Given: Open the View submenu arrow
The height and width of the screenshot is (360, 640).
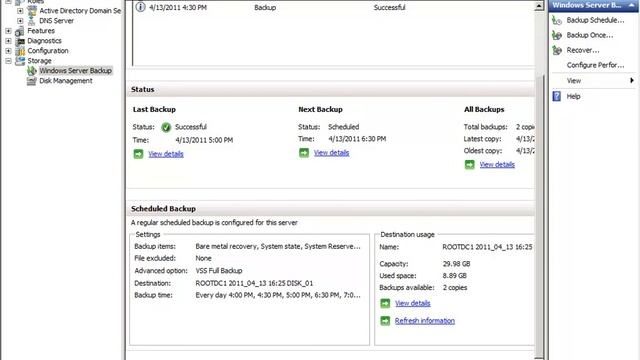Looking at the screenshot, I should (x=631, y=80).
